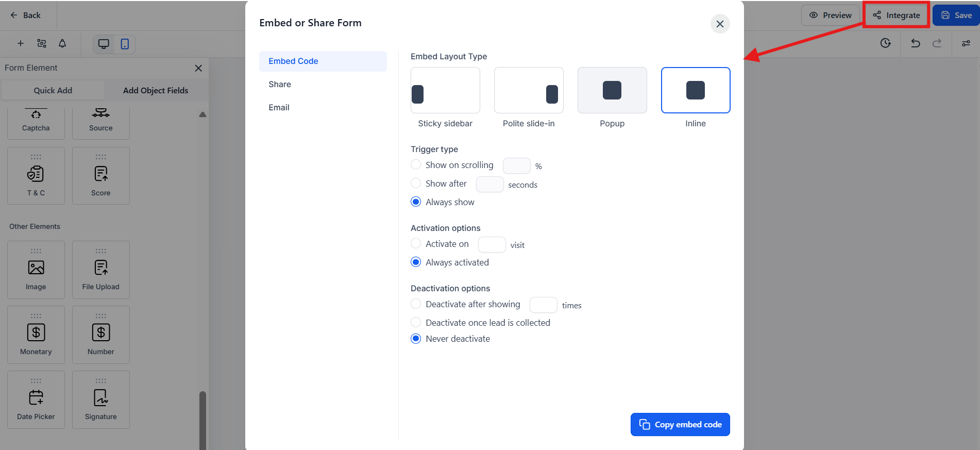Add the Signature element
The image size is (980, 450).
tap(101, 399)
